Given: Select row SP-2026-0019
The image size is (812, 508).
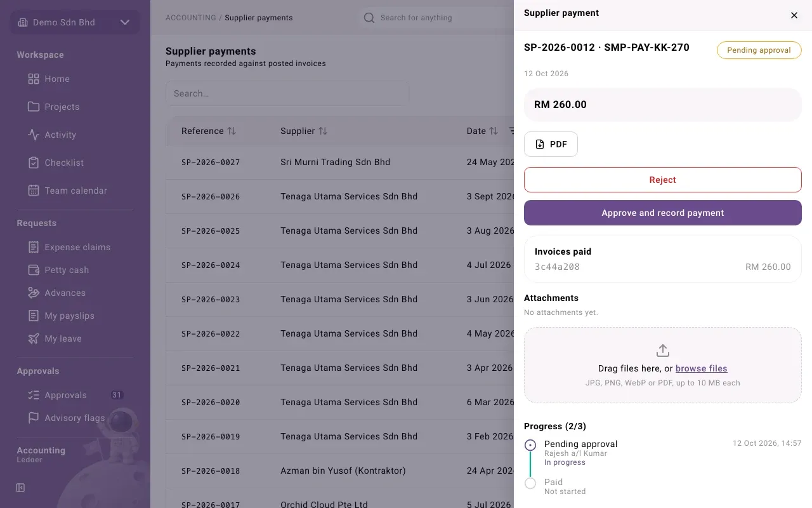Looking at the screenshot, I should (x=340, y=437).
